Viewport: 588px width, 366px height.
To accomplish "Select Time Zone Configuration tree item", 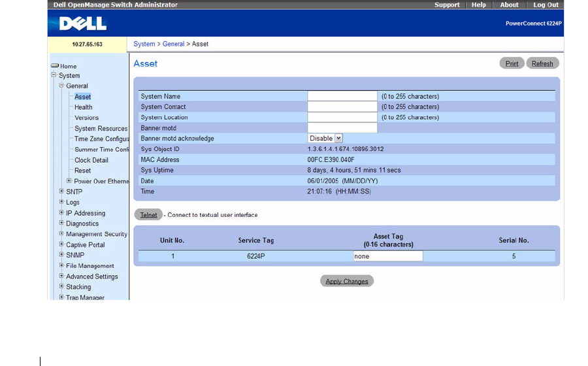I will click(x=102, y=139).
